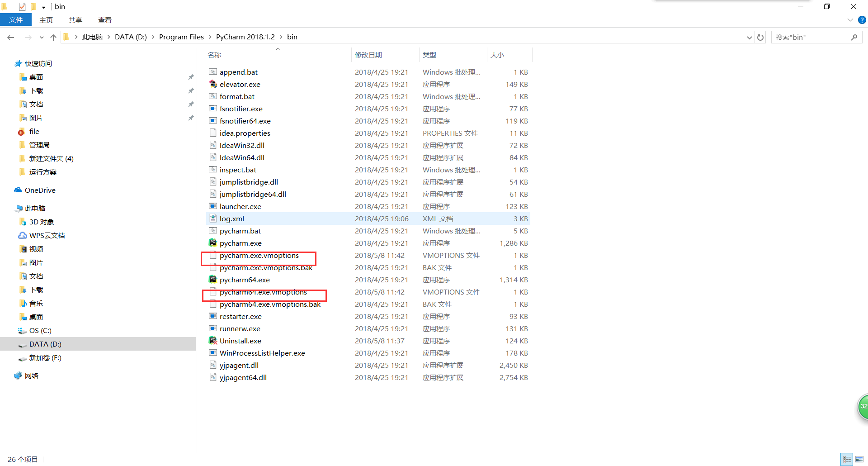Click 此电脑 breadcrumb in address bar

coord(92,37)
